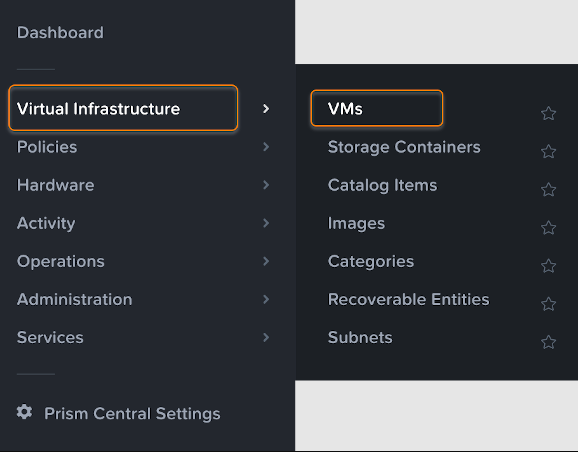Open the Dashboard menu item

pyautogui.click(x=60, y=32)
